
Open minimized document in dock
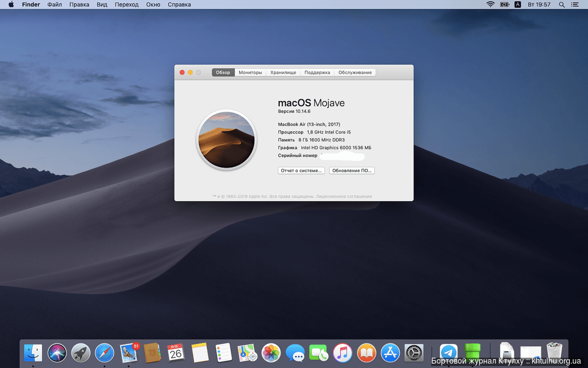pyautogui.click(x=506, y=352)
